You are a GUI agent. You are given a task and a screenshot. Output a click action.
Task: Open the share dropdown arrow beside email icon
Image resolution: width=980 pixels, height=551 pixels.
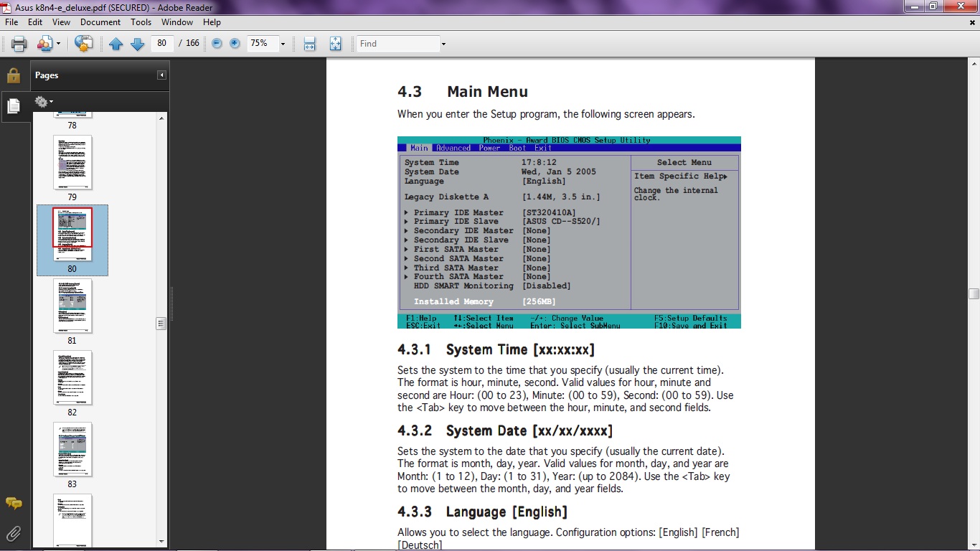(58, 44)
